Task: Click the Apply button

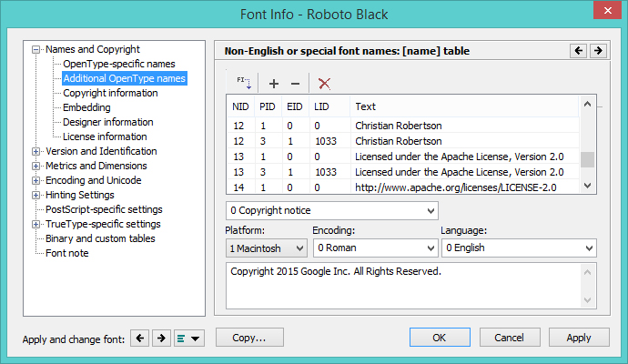Action: tap(579, 338)
